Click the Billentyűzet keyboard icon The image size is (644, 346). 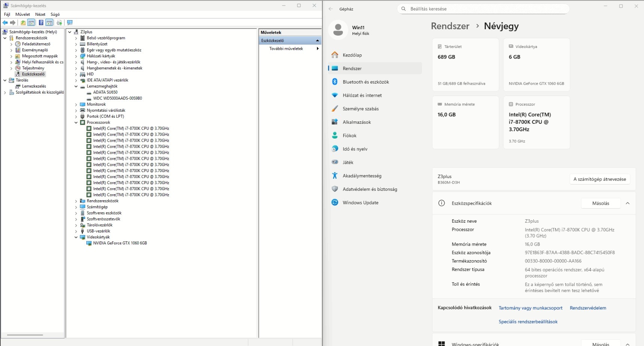(x=83, y=44)
